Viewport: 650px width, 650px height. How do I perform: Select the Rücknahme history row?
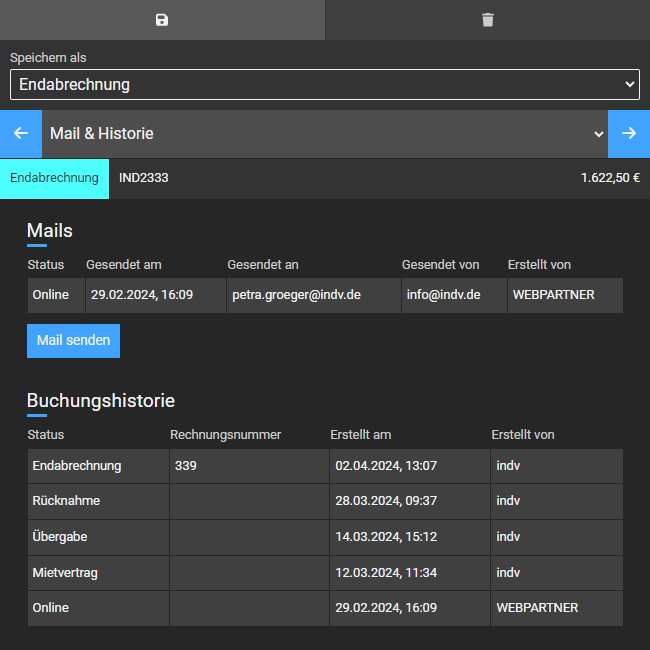pyautogui.click(x=325, y=501)
